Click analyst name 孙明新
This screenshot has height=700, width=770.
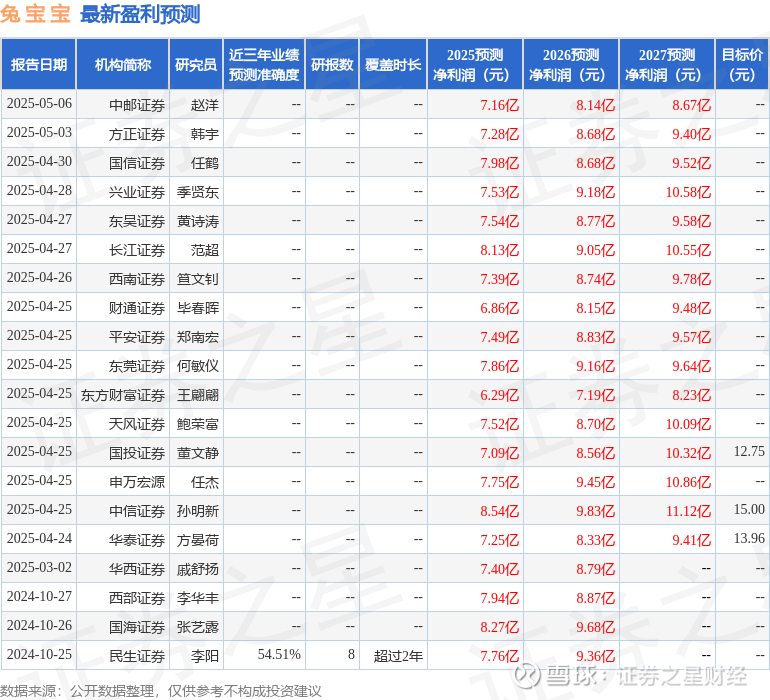pos(198,511)
